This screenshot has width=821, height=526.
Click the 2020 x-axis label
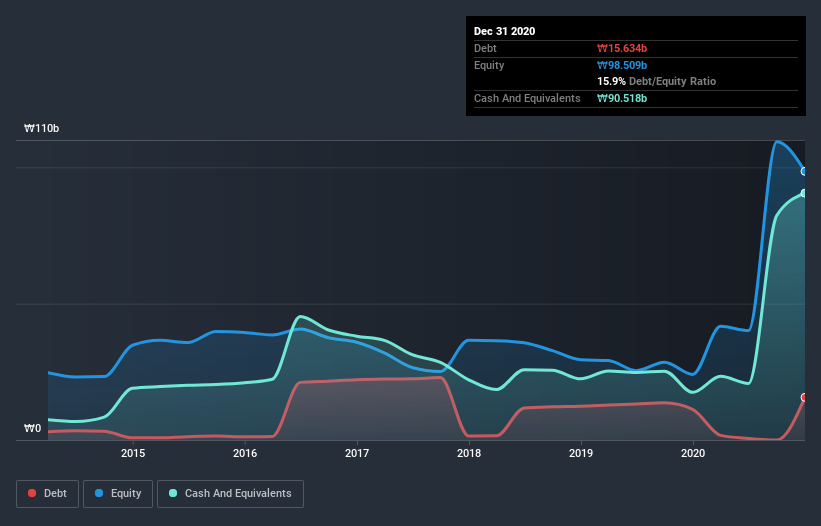693,453
